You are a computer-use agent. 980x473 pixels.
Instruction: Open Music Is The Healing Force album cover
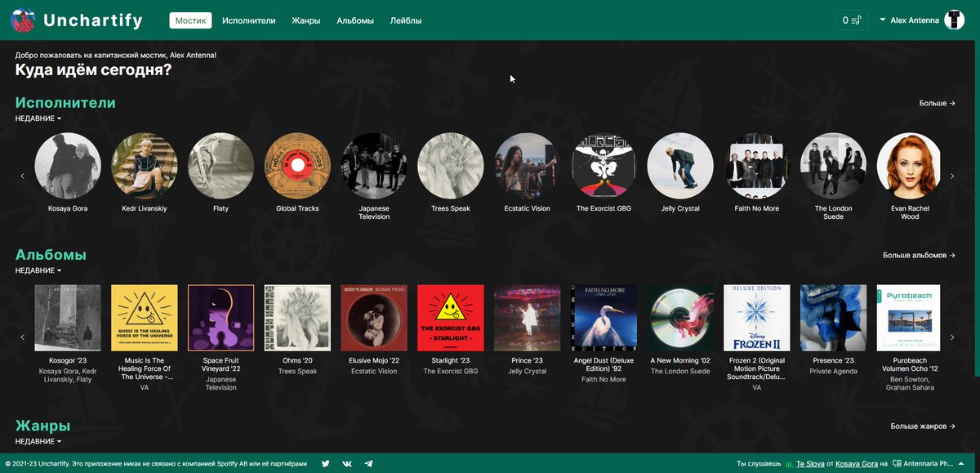coord(145,318)
